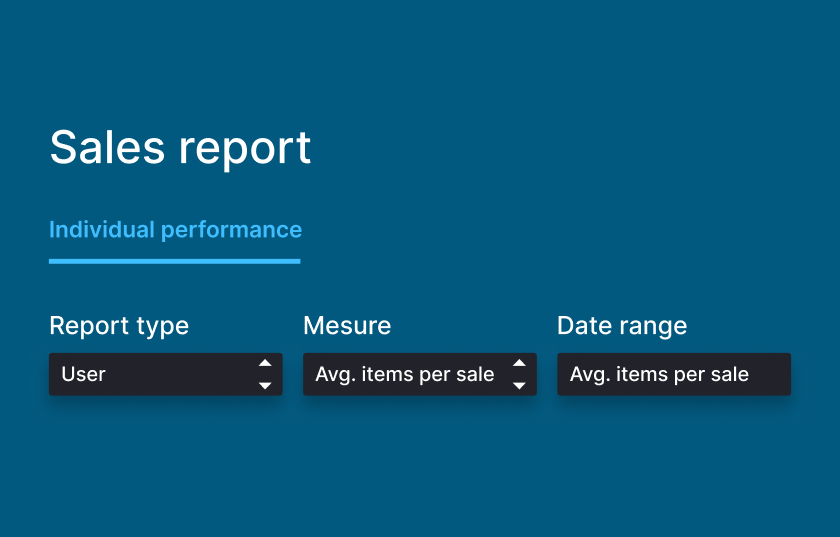Click the Report type label
The image size is (840, 537).
point(119,326)
